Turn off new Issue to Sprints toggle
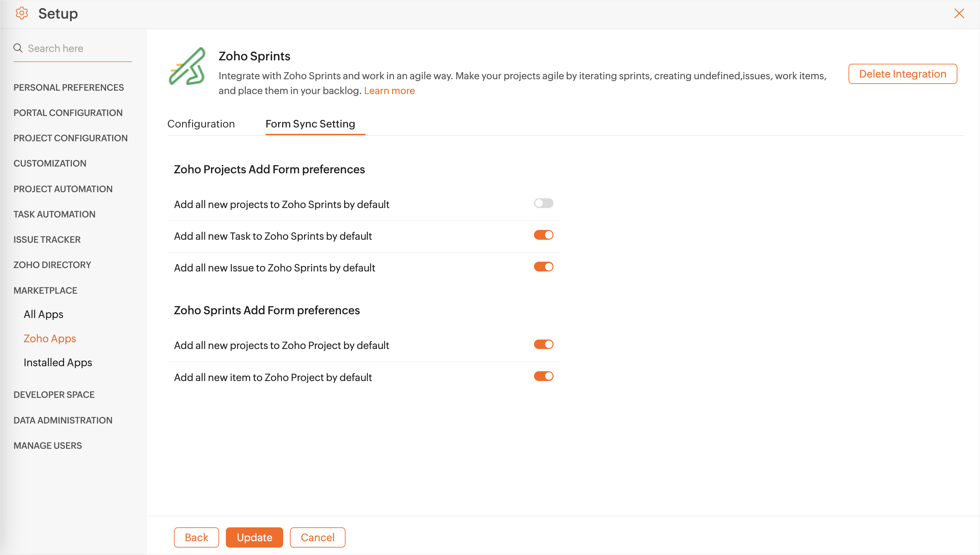Viewport: 980px width, 555px height. click(543, 267)
